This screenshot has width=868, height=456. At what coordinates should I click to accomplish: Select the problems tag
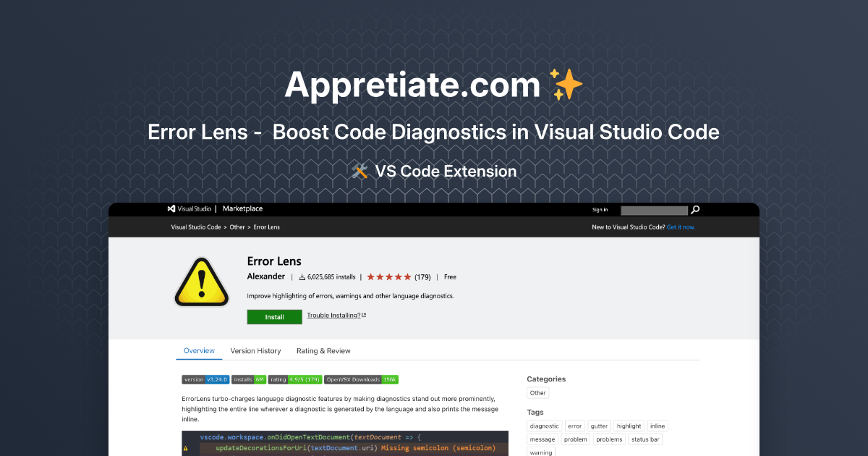click(610, 439)
